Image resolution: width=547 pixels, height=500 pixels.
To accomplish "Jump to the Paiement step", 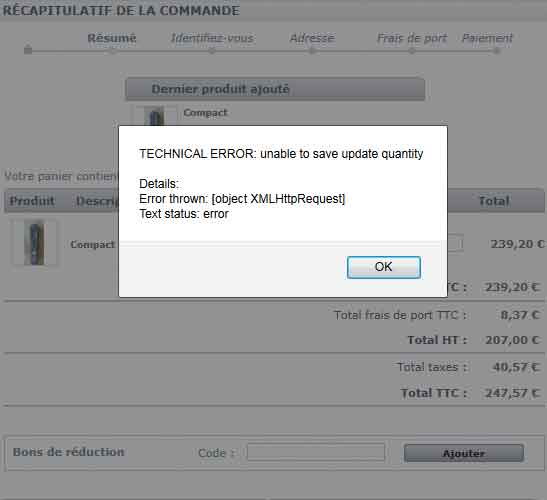I will tap(487, 38).
